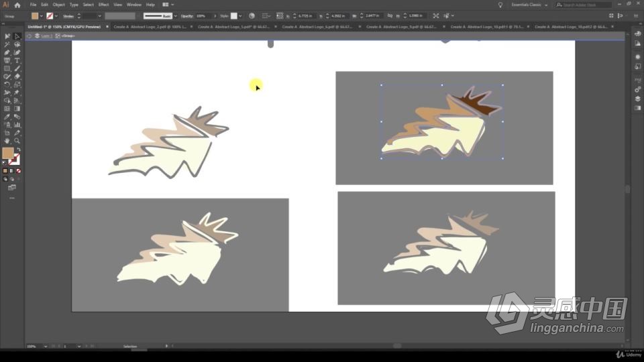Select the Blend tool
This screenshot has width=644, height=362.
(17, 117)
